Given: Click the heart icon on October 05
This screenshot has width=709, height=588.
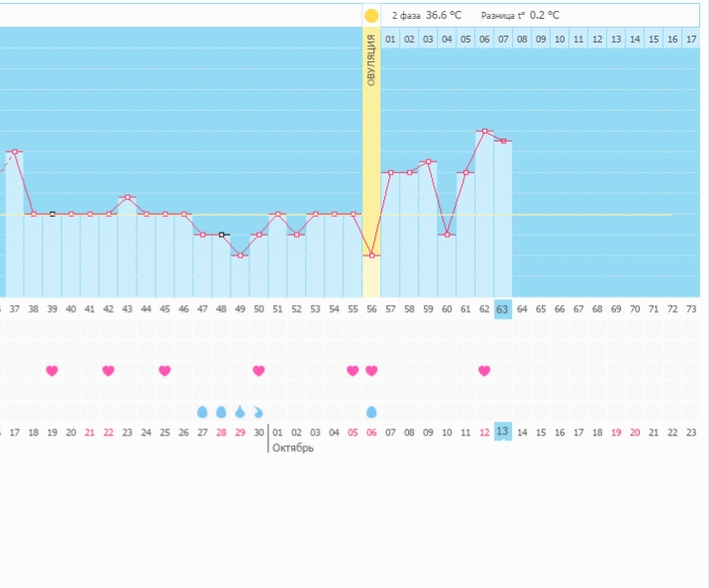Looking at the screenshot, I should 353,370.
